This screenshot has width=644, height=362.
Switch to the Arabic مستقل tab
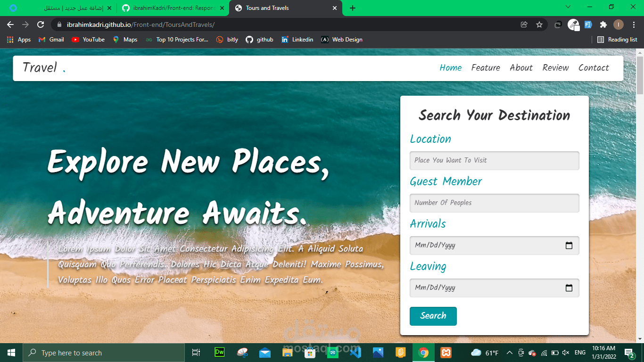60,8
